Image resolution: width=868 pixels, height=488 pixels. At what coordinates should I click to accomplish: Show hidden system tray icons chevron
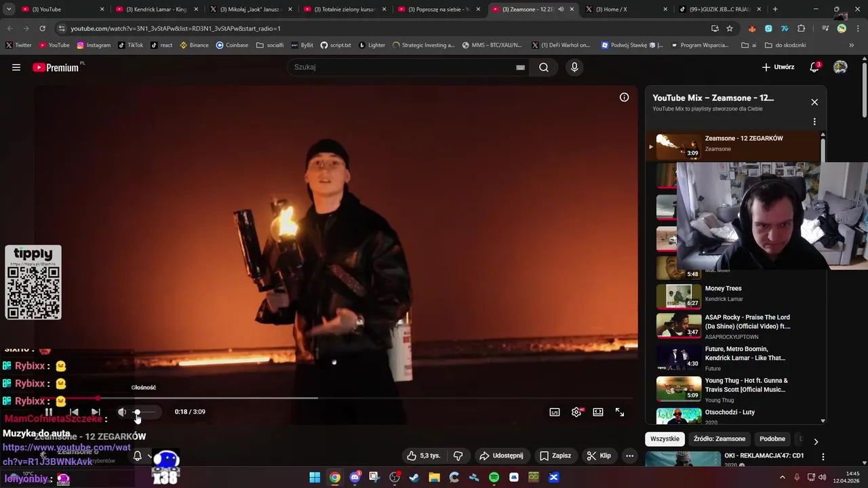tap(783, 477)
